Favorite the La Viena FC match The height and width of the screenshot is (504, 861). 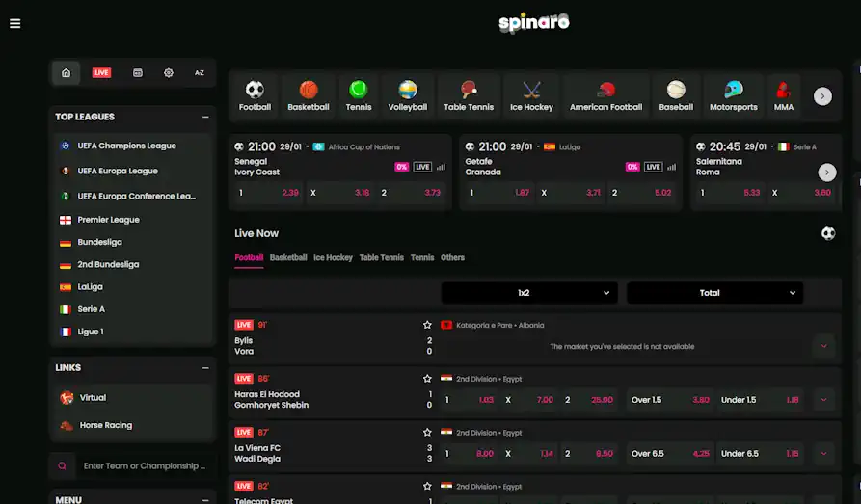click(427, 433)
